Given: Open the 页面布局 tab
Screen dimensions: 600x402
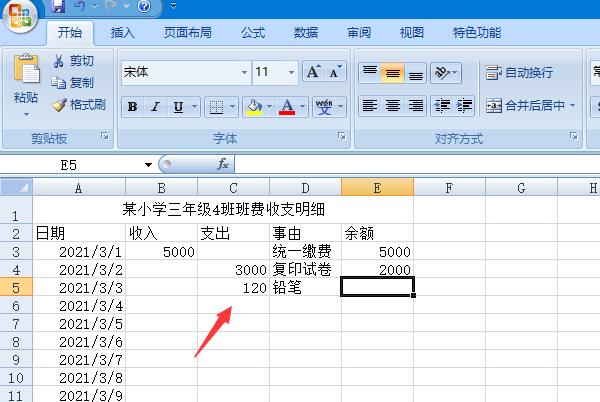Looking at the screenshot, I should [188, 33].
